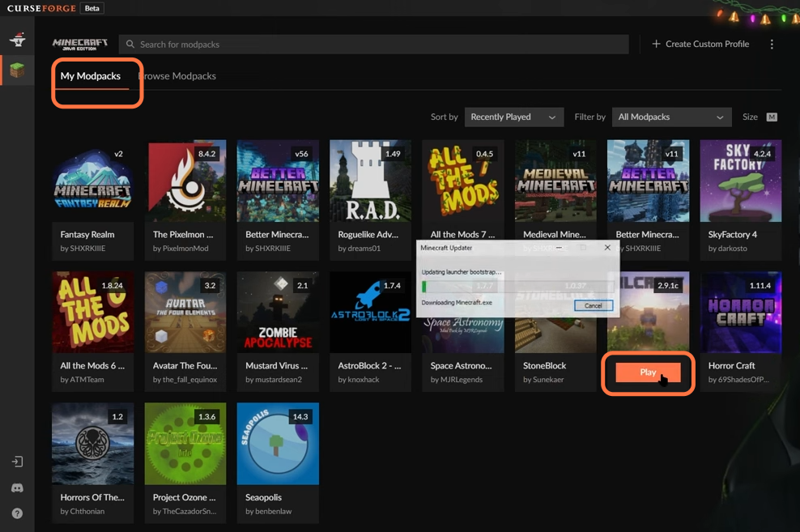The width and height of the screenshot is (800, 532).
Task: Open Horror Craft modpack thumbnail
Action: click(740, 313)
